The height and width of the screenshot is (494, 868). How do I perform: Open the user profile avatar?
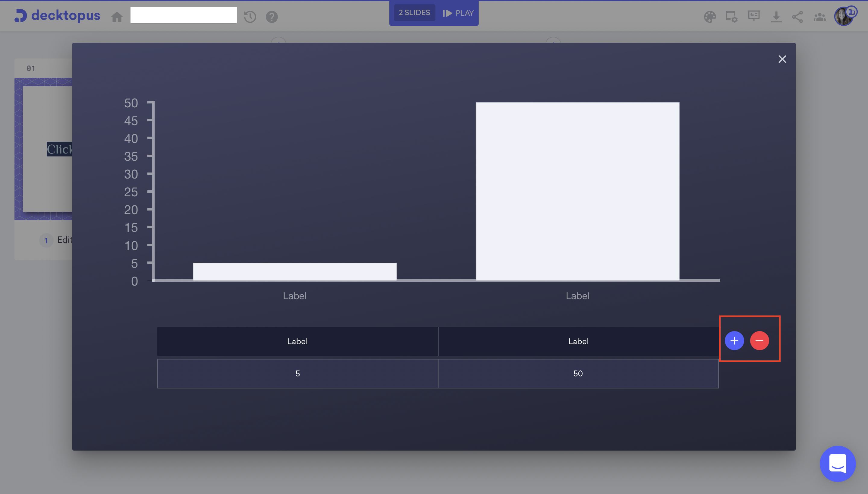(844, 16)
